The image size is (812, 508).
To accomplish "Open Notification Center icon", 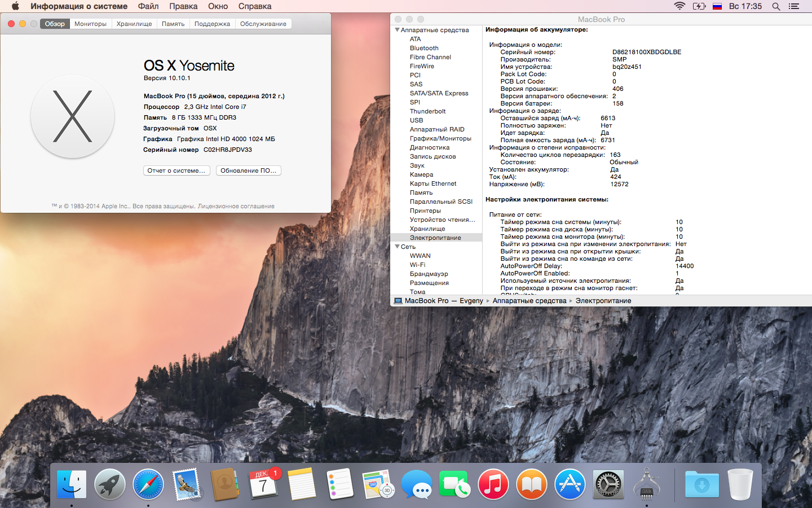I will (x=794, y=6).
